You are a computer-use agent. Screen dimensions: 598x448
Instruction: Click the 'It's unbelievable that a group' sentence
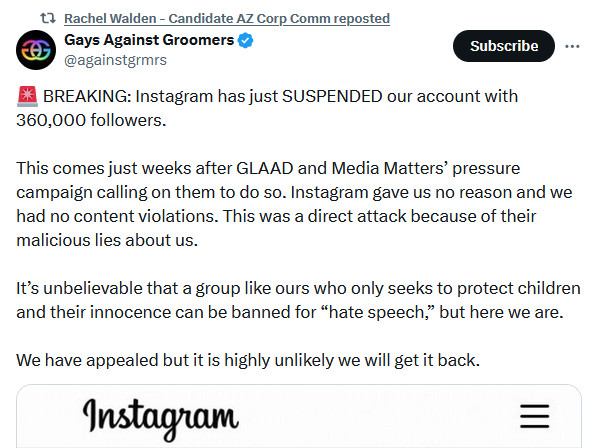coord(104,288)
